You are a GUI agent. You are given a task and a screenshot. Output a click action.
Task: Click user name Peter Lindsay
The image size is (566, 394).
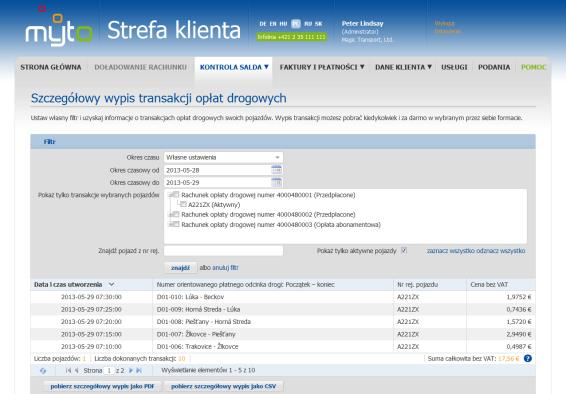pos(362,23)
